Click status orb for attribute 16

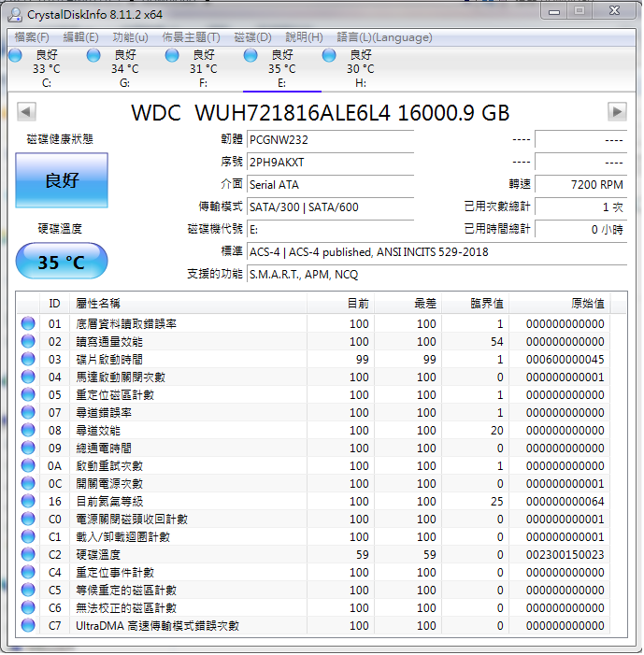(x=28, y=501)
